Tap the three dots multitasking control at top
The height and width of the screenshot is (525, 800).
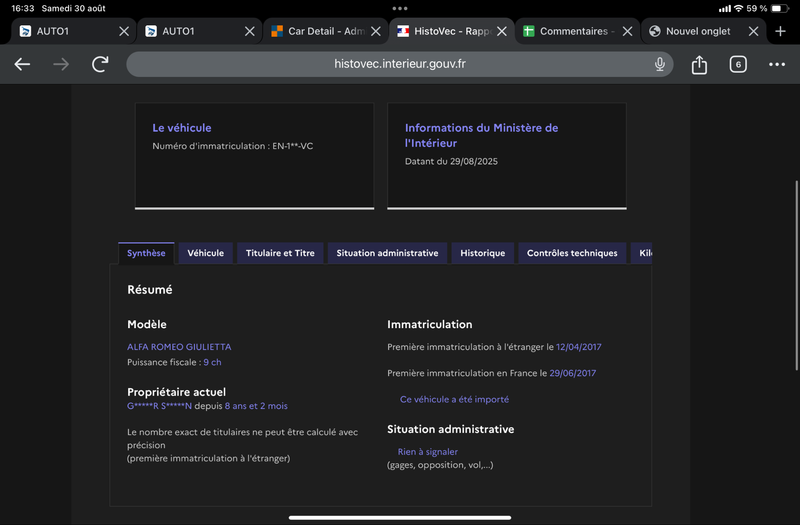[400, 8]
